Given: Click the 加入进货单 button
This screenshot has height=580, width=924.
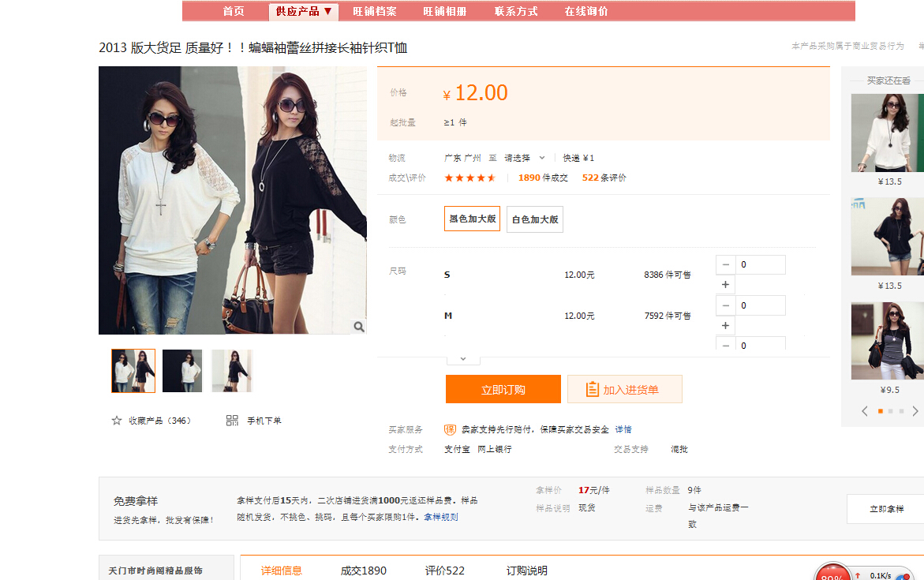Looking at the screenshot, I should (624, 390).
